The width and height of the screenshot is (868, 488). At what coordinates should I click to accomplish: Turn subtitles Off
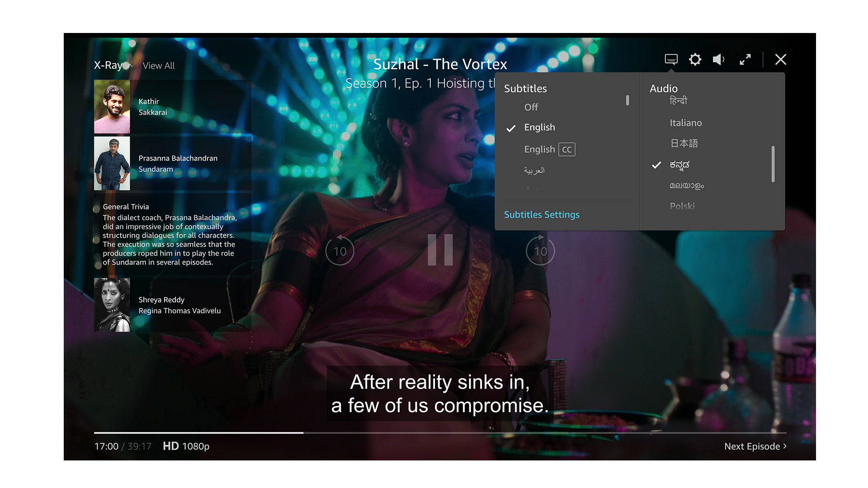click(531, 107)
